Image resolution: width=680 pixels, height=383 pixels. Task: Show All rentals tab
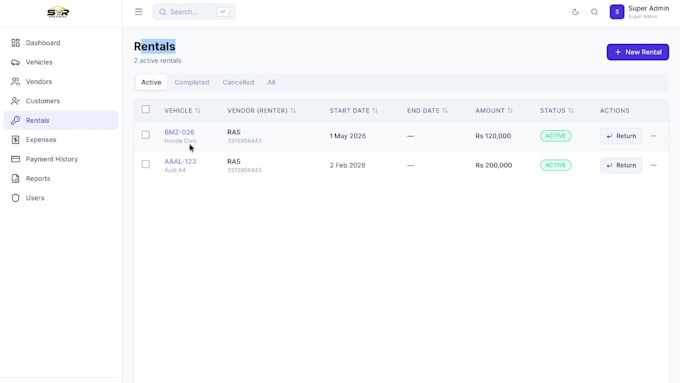click(x=271, y=82)
